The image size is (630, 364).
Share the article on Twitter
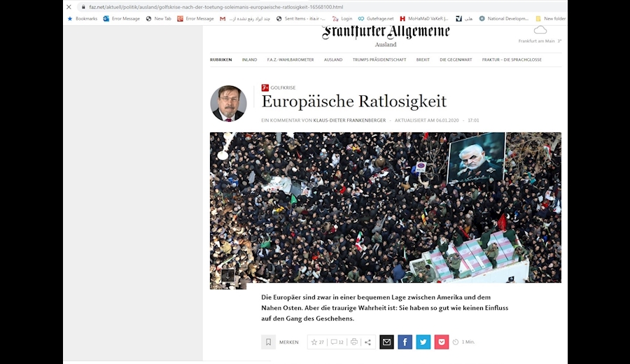tap(423, 342)
